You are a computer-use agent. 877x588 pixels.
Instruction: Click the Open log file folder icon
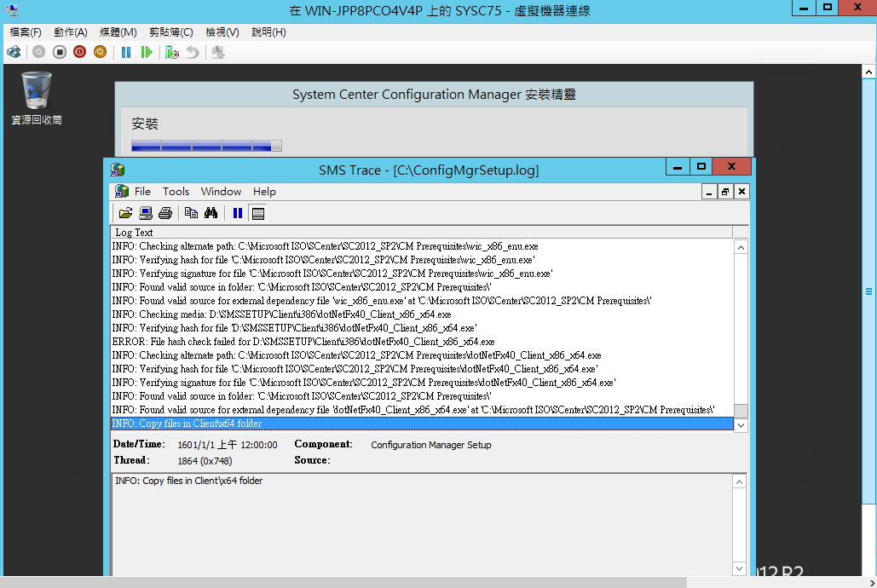pyautogui.click(x=125, y=213)
